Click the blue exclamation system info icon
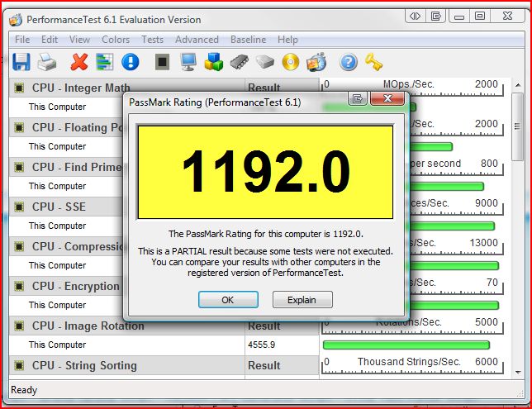The width and height of the screenshot is (532, 409). point(130,62)
